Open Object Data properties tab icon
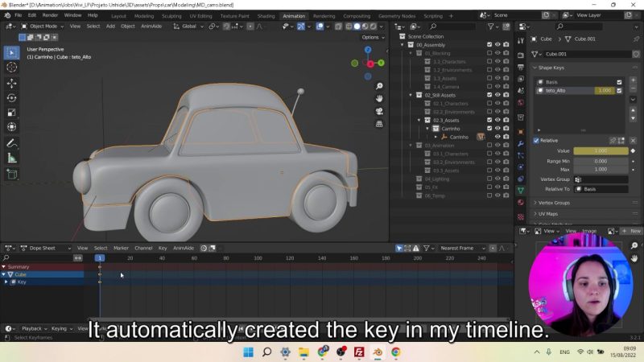The width and height of the screenshot is (644, 362). [521, 190]
